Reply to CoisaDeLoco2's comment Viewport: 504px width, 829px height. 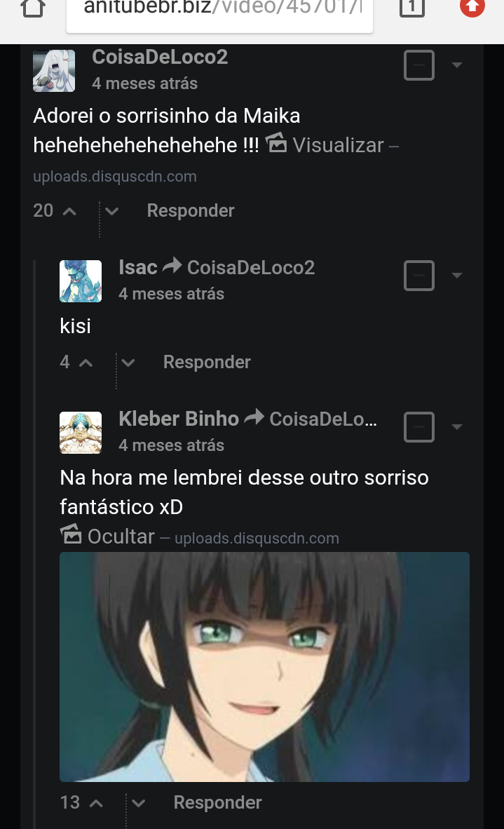[191, 211]
